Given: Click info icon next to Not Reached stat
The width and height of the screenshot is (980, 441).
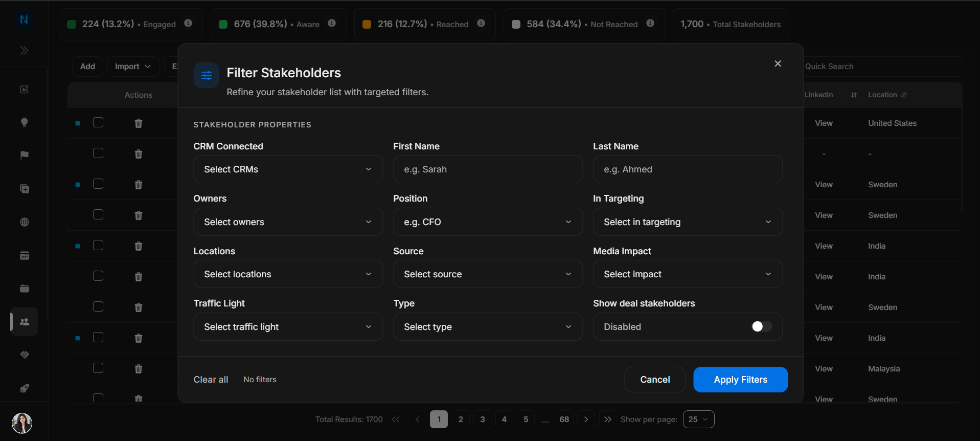Looking at the screenshot, I should point(650,23).
